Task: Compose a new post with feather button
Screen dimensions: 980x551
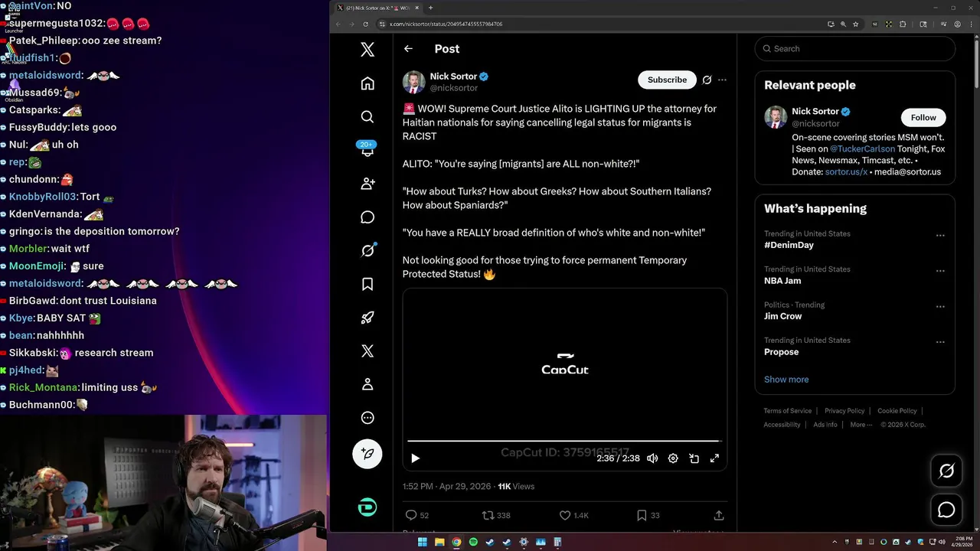Action: 367,454
